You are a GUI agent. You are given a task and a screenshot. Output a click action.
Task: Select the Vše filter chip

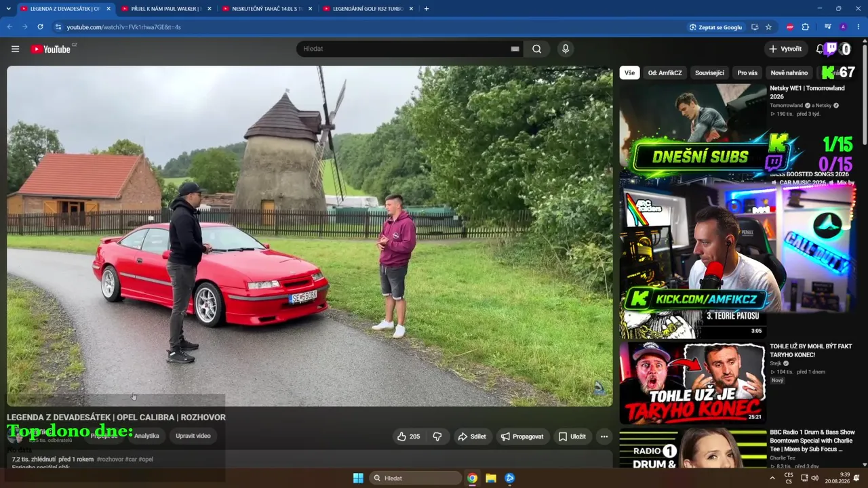click(630, 73)
